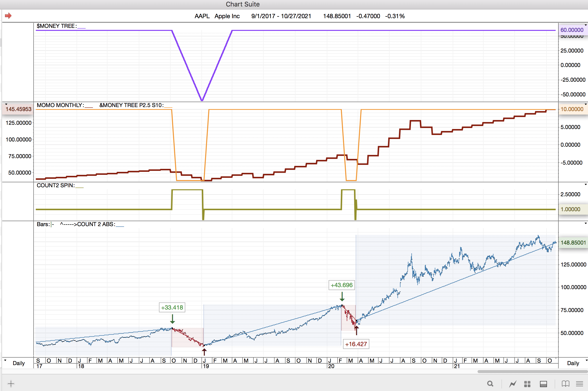Open the book-shaped library icon
Viewport: 588px width, 391px height.
point(565,384)
